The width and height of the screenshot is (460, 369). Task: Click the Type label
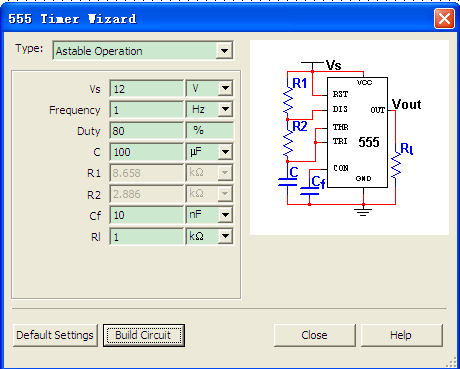pyautogui.click(x=29, y=49)
